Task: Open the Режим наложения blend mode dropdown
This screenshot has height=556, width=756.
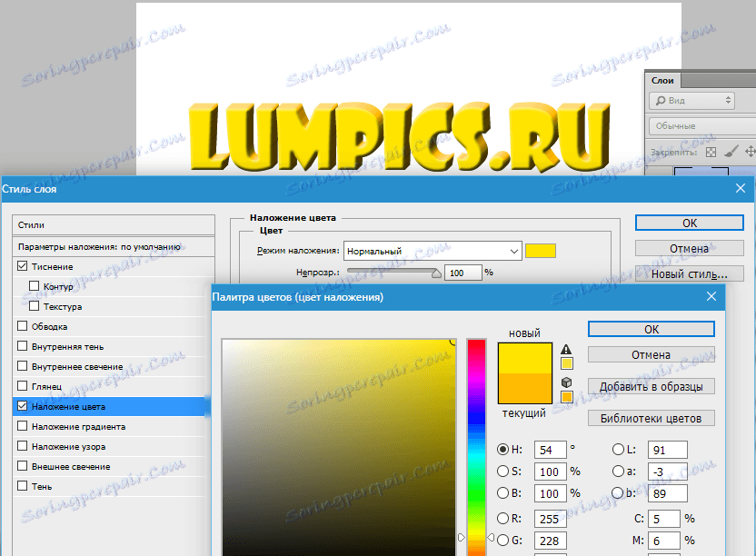Action: (433, 251)
